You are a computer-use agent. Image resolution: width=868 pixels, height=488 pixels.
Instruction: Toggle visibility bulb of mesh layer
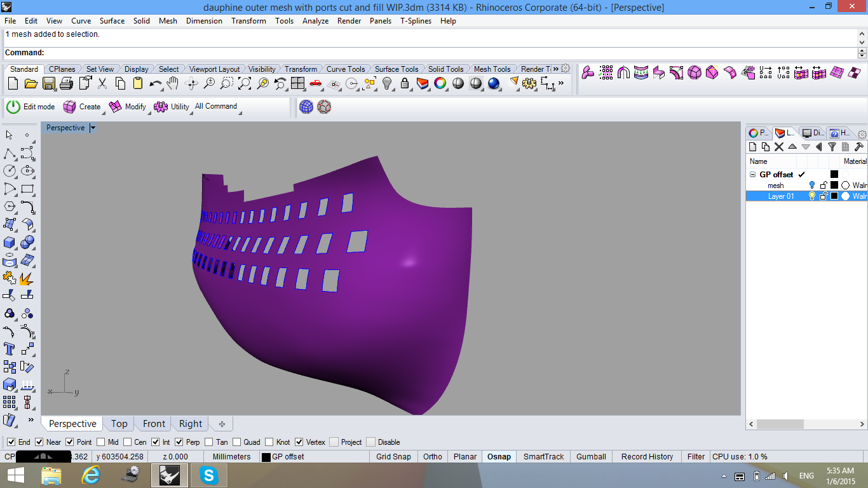coord(811,186)
